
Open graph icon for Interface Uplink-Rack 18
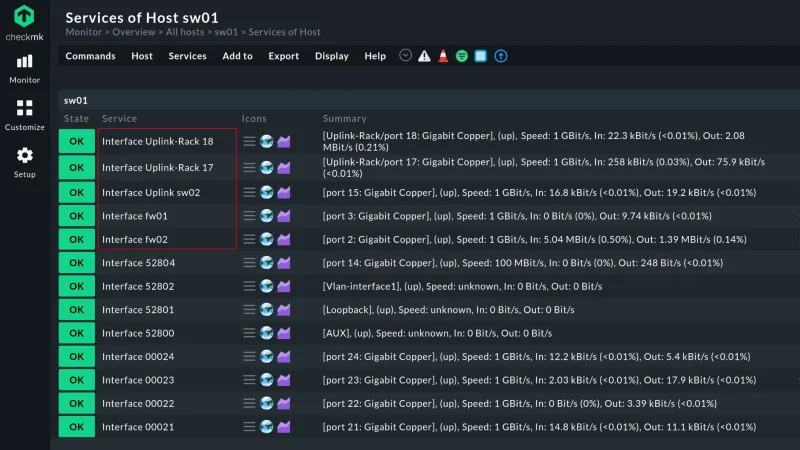click(284, 142)
